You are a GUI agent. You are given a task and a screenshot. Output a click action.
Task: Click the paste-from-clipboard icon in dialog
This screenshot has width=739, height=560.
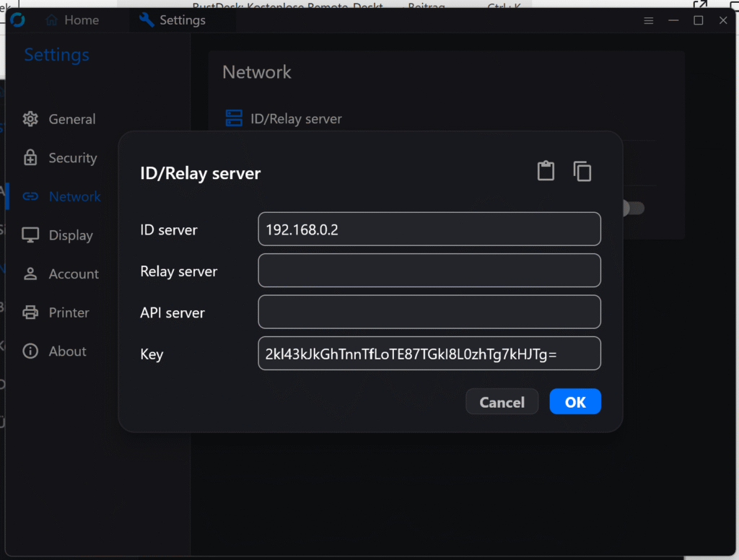(x=546, y=171)
